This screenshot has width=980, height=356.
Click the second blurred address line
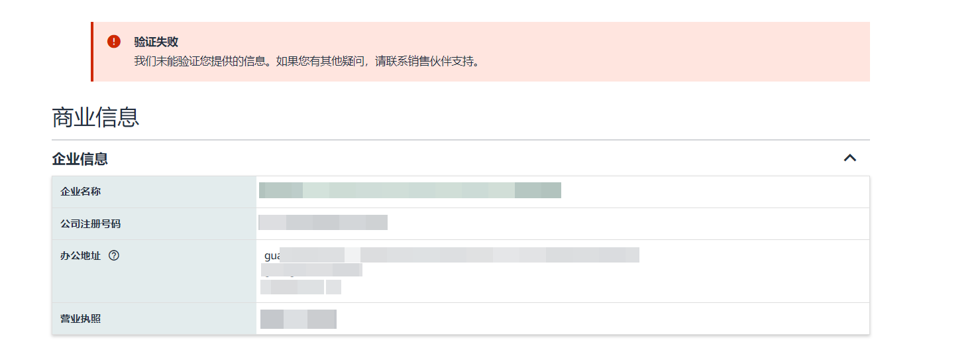(311, 270)
